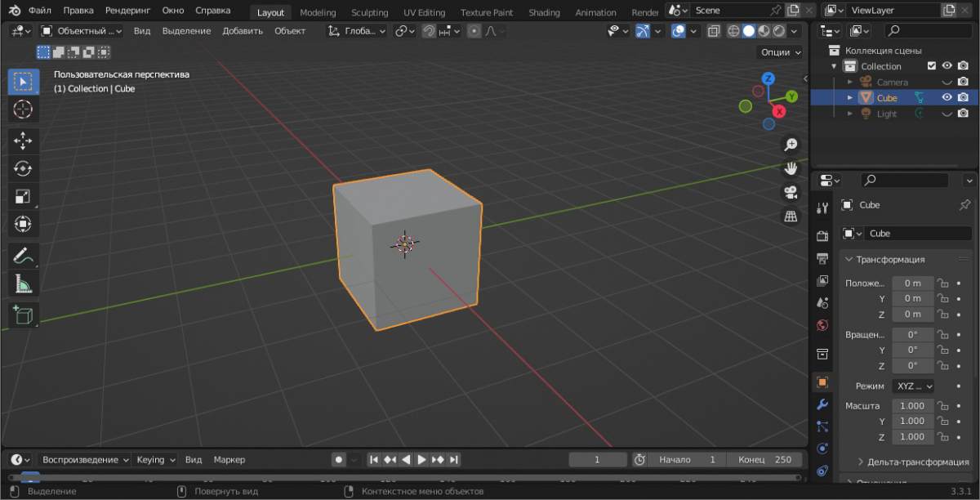Open the Particles properties tab
The height and width of the screenshot is (500, 980).
point(822,426)
